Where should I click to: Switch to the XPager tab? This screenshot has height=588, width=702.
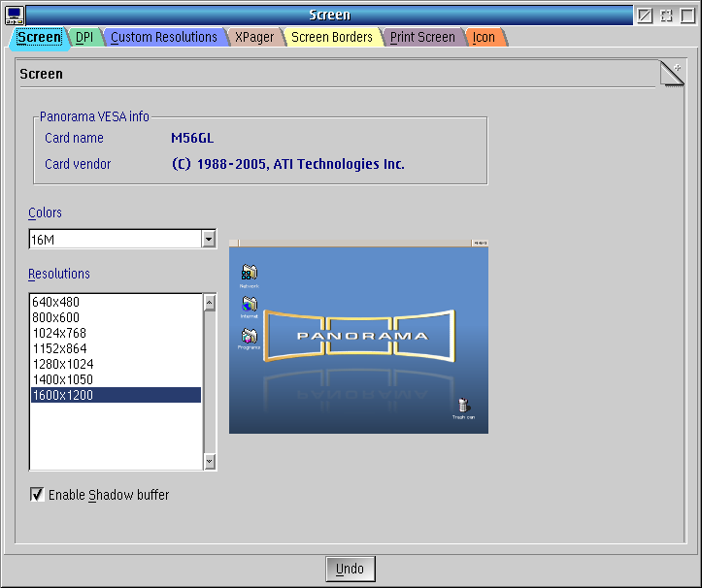[x=254, y=37]
